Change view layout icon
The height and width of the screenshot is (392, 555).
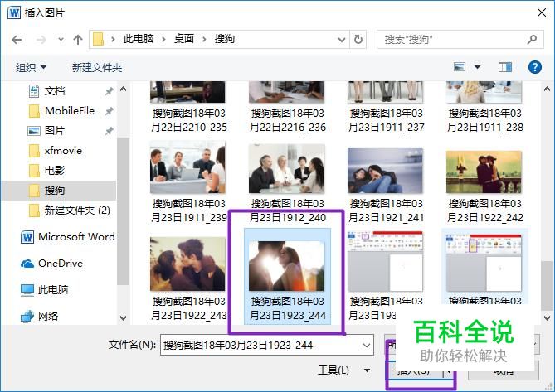[460, 67]
